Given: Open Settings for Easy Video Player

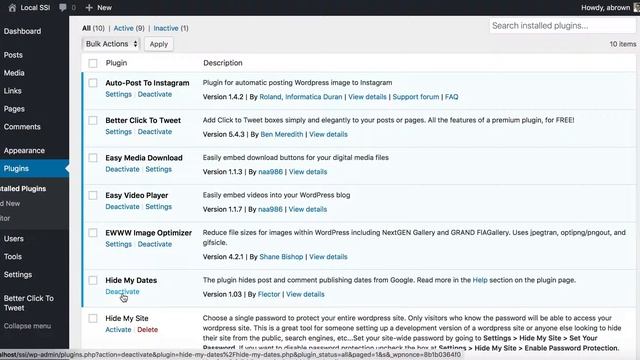Looking at the screenshot, I should pos(159,207).
